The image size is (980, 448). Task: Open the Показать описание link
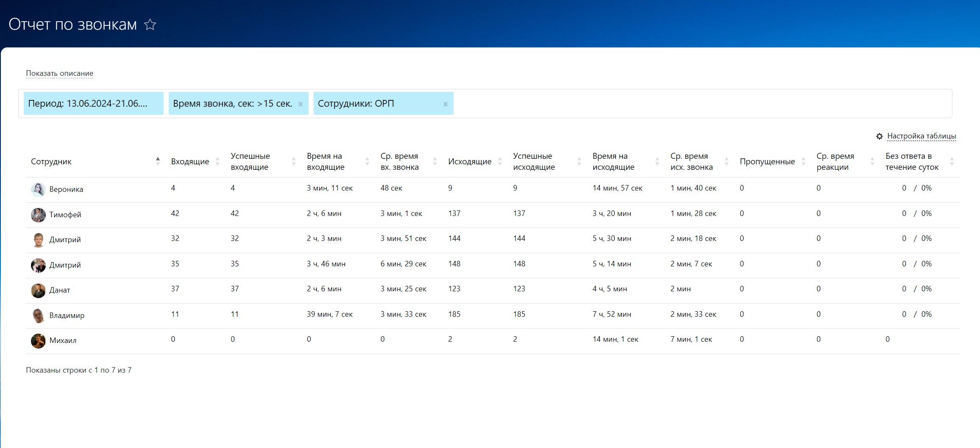coord(59,73)
